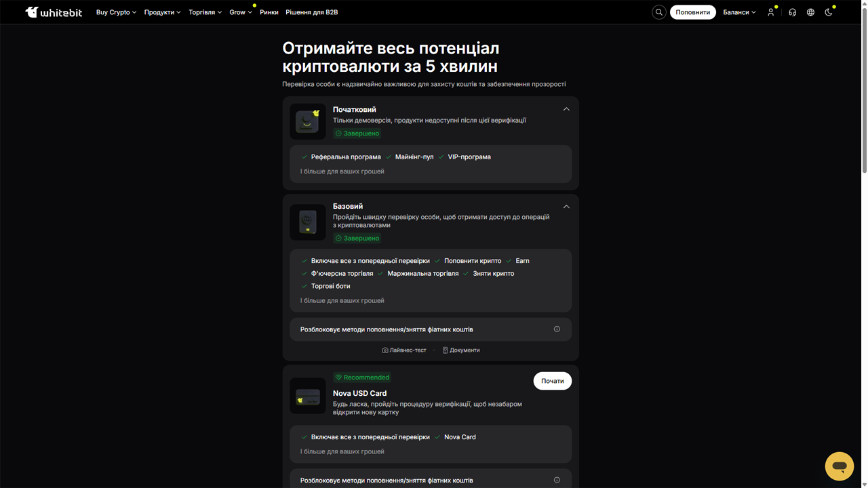This screenshot has width=868, height=488.
Task: Collapse the Початковий verification section
Action: coord(566,109)
